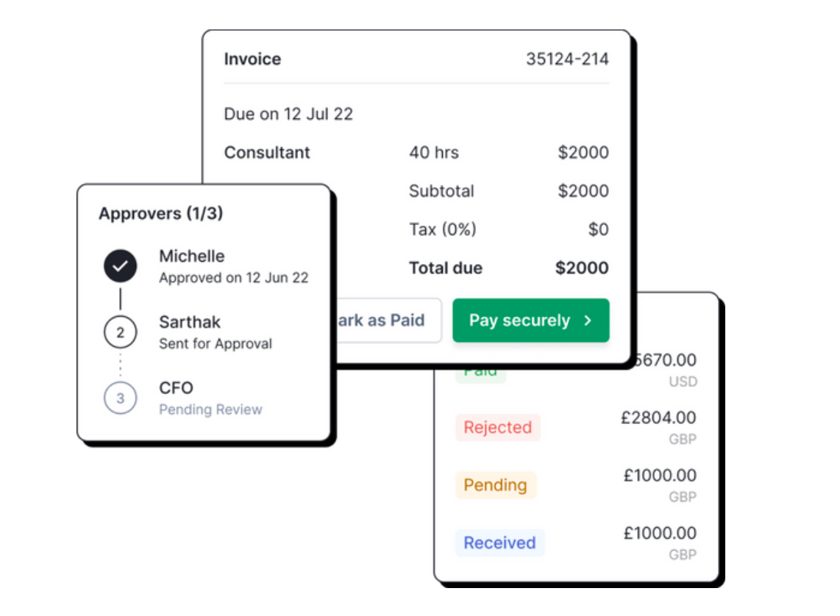Click the Mark as Paid button
This screenshot has width=840, height=616.
(386, 320)
